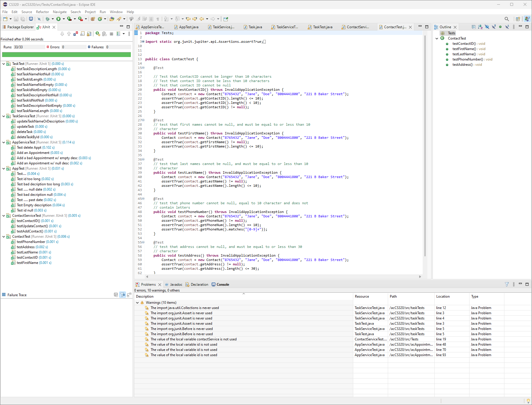The width and height of the screenshot is (532, 405).
Task: Open the Refactor menu
Action: [x=42, y=12]
